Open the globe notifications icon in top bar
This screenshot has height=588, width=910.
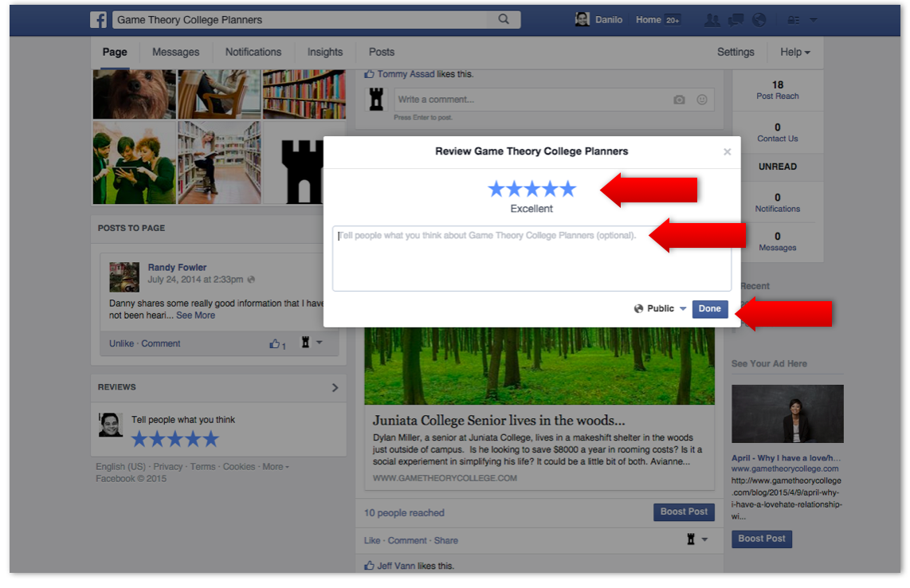point(759,20)
